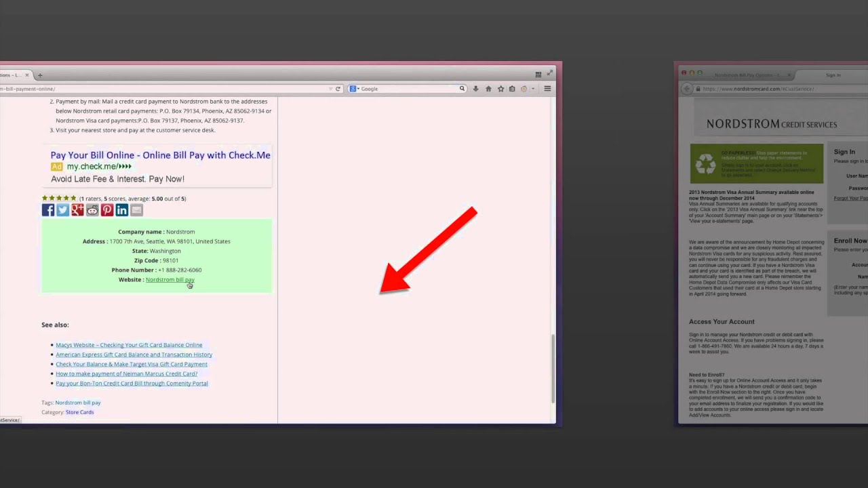Click the my.check.me ad URL
Image resolution: width=868 pixels, height=488 pixels.
(x=99, y=167)
